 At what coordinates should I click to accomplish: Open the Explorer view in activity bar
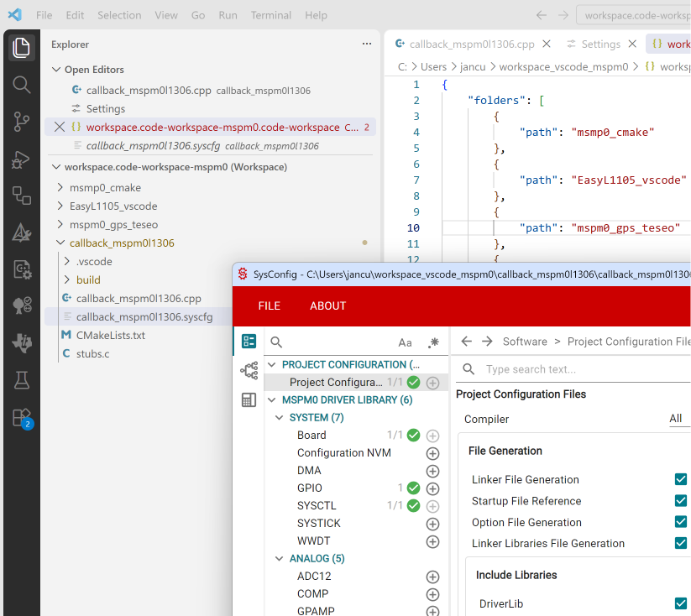click(x=21, y=48)
